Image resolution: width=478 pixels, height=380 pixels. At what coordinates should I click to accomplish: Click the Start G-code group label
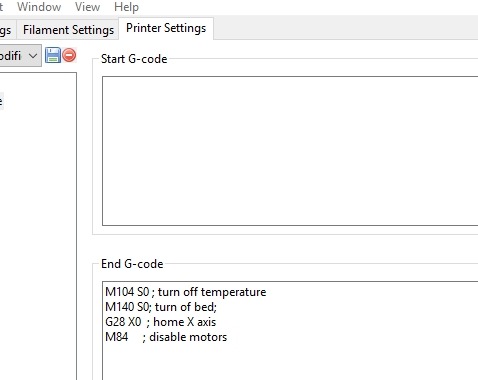pos(134,59)
